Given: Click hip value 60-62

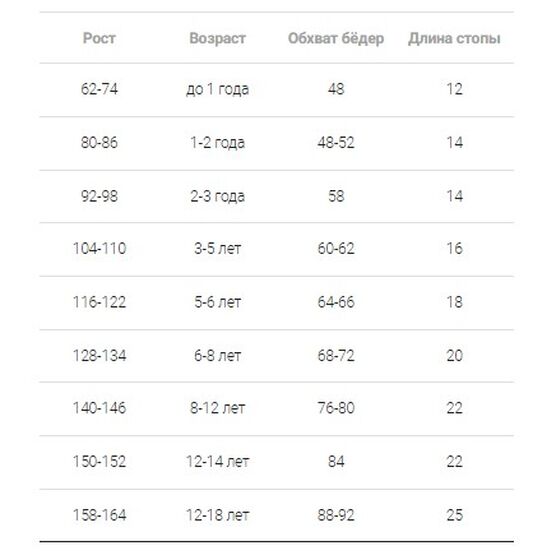Looking at the screenshot, I should click(336, 248).
